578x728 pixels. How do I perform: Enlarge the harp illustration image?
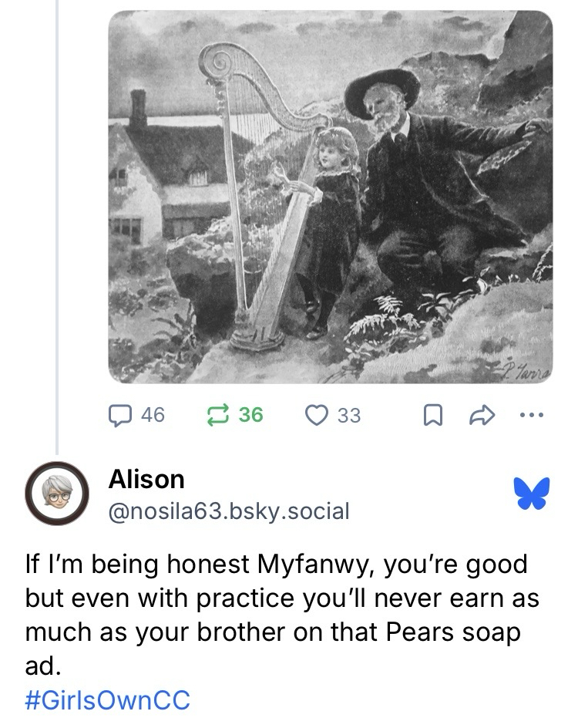click(x=331, y=197)
